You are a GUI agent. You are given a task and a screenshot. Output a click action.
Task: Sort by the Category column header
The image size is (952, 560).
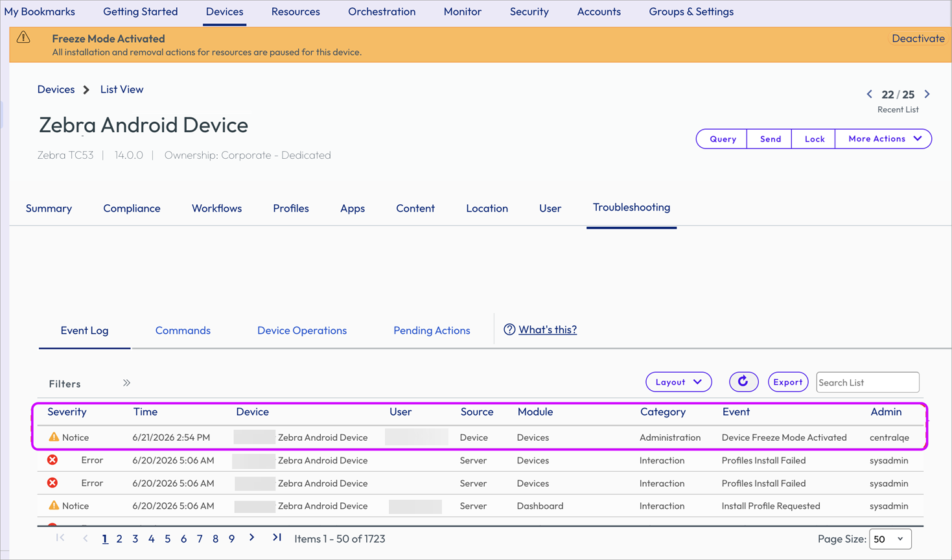662,412
